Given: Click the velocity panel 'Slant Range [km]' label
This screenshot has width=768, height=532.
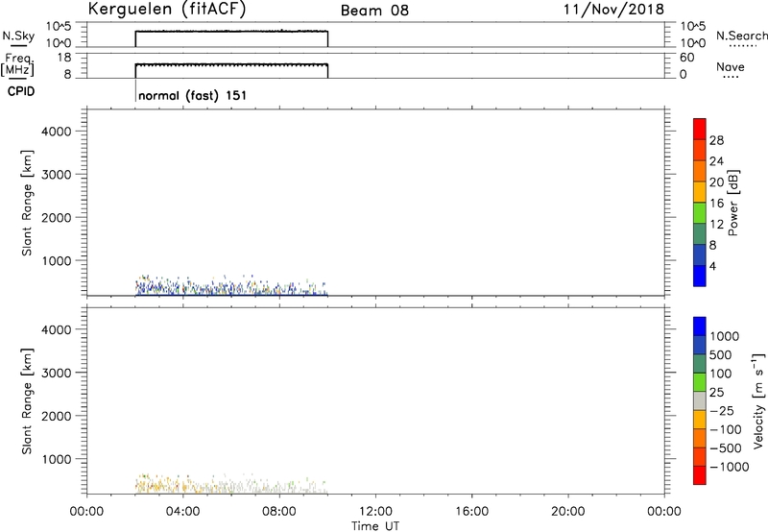Looking at the screenshot, I should pos(27,401).
